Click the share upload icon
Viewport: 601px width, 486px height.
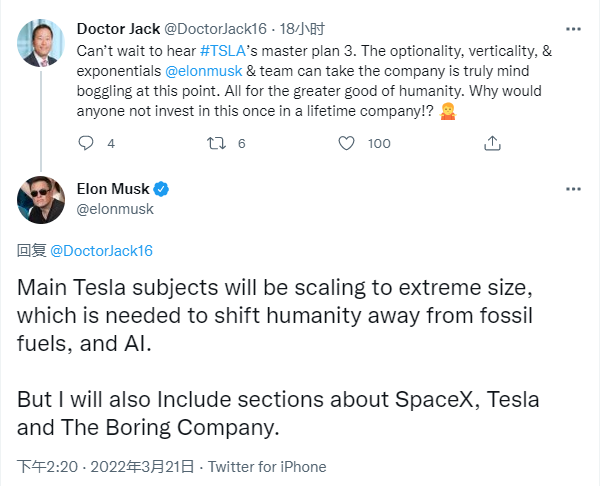491,143
